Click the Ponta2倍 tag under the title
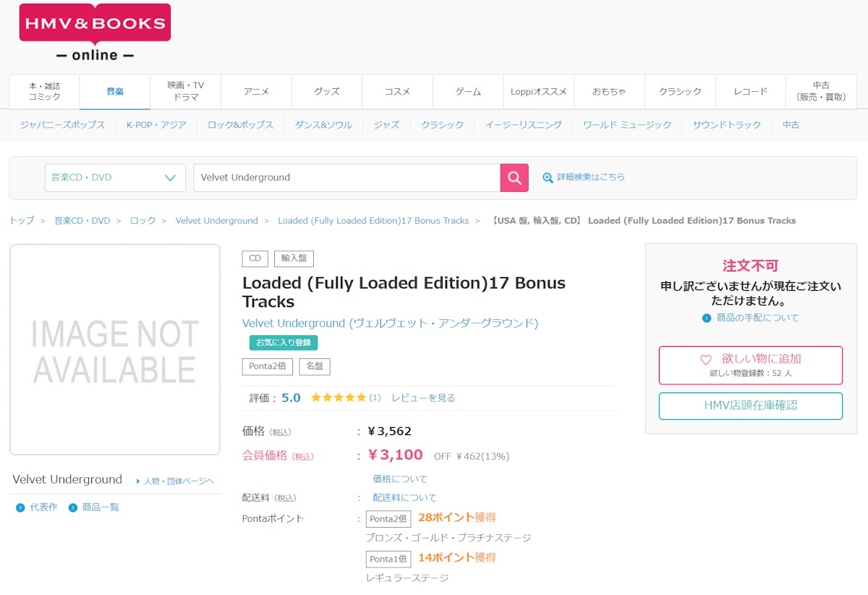 pyautogui.click(x=267, y=366)
